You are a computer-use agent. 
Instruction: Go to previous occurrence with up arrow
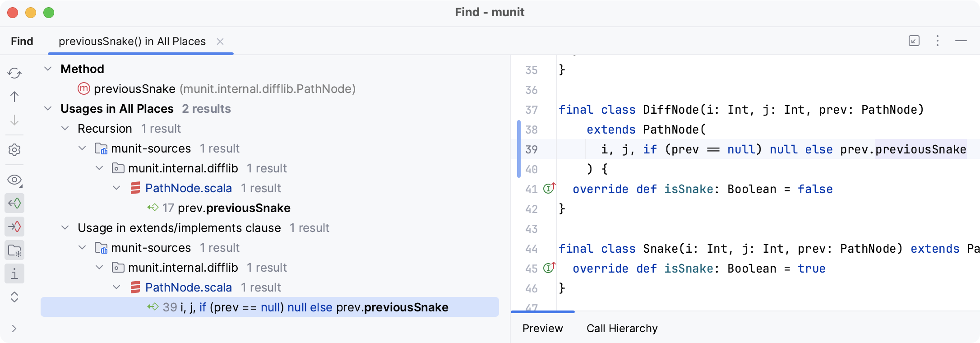(14, 97)
